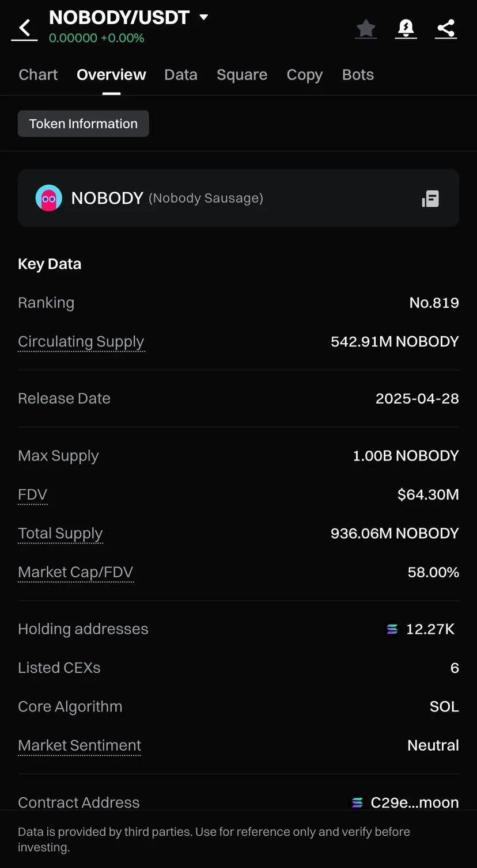Tap the NOBODY token logo

pyautogui.click(x=49, y=198)
